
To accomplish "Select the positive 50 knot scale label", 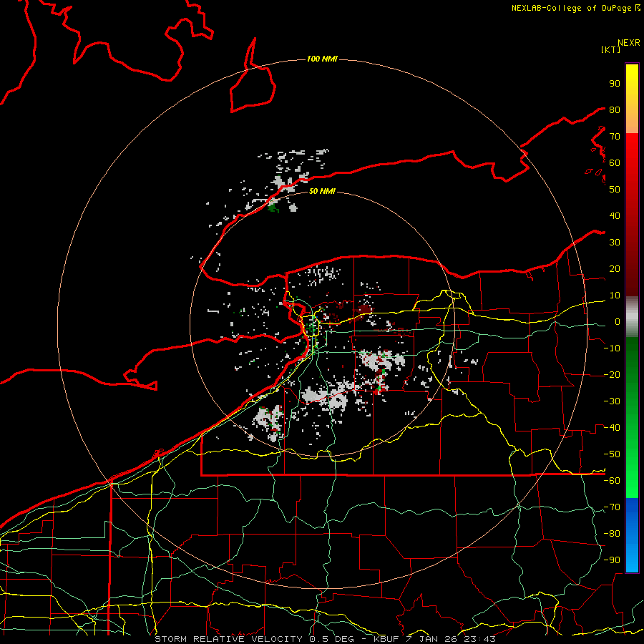I will click(x=615, y=190).
